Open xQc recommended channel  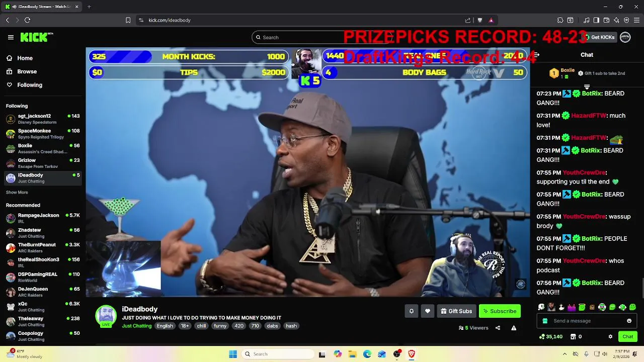pyautogui.click(x=43, y=307)
